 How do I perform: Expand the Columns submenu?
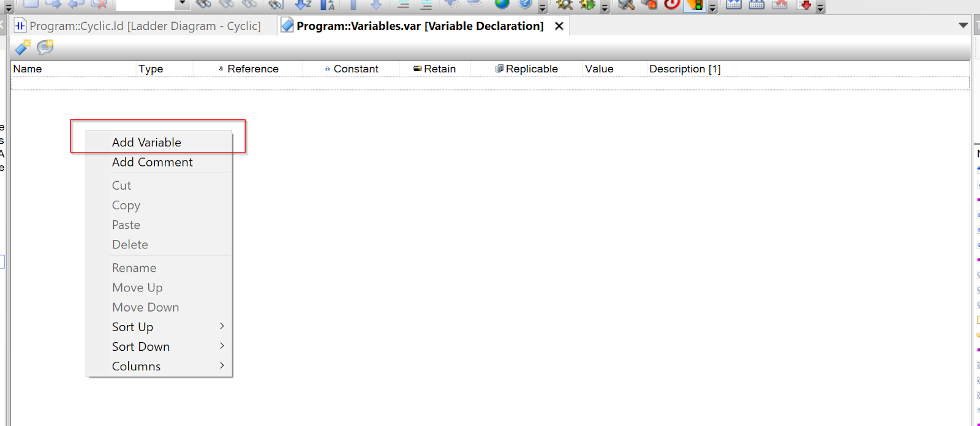[159, 366]
